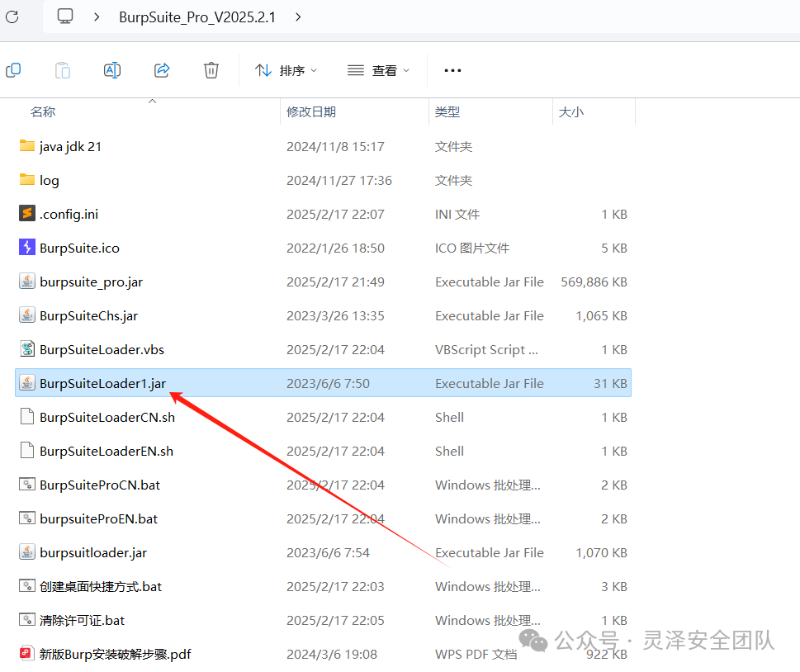Sort by 大小 column header
The width and height of the screenshot is (800, 672).
click(x=571, y=111)
